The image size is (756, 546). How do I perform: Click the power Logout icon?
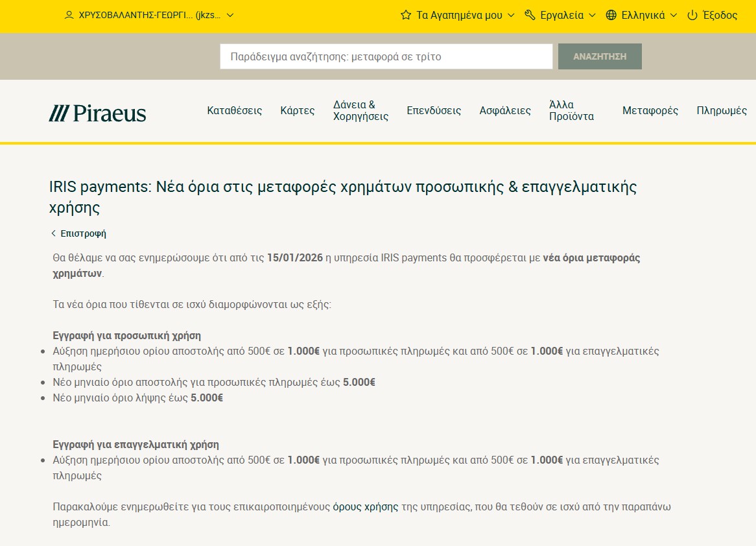pos(692,15)
